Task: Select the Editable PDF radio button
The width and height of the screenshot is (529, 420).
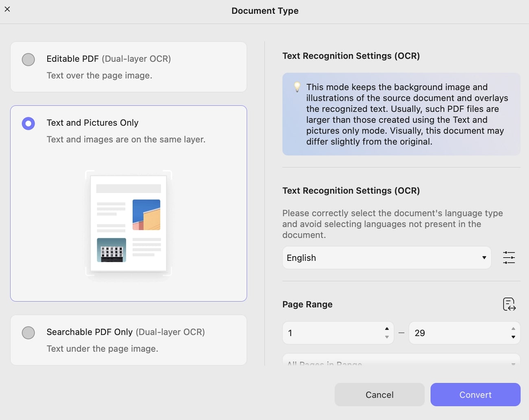Action: point(28,59)
